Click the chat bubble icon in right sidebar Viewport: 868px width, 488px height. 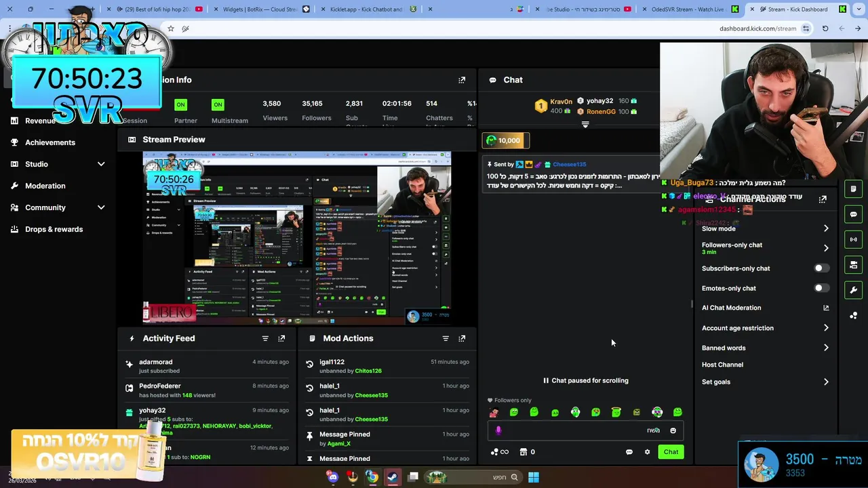[x=853, y=214]
